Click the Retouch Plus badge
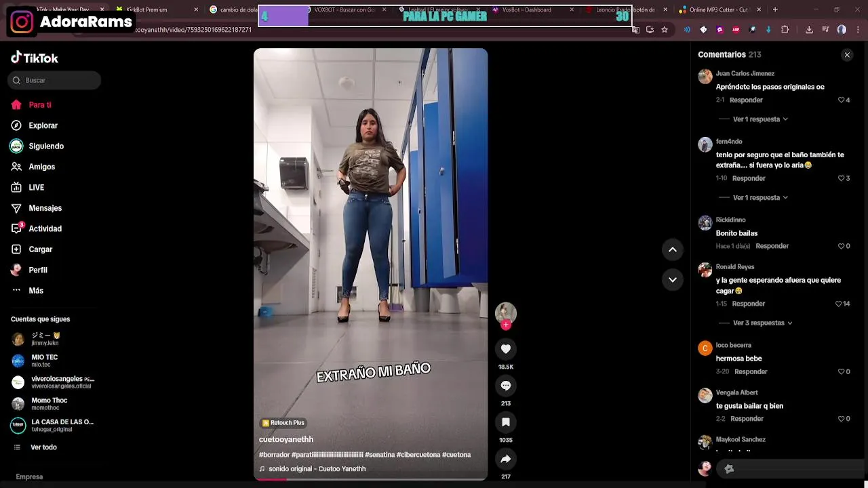Viewport: 868px width, 488px height. click(x=283, y=423)
